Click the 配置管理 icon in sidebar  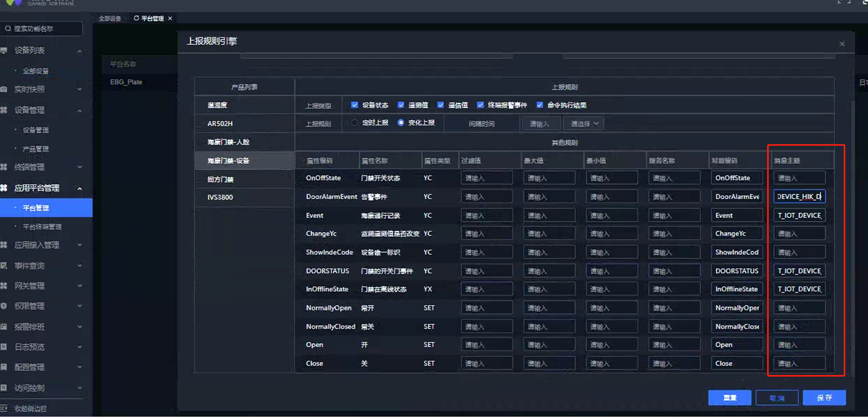pyautogui.click(x=4, y=367)
